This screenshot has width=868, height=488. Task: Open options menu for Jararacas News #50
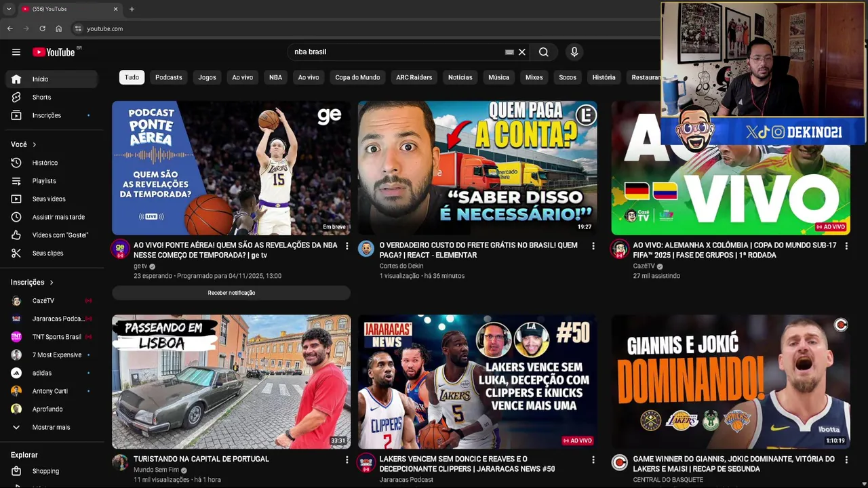593,460
